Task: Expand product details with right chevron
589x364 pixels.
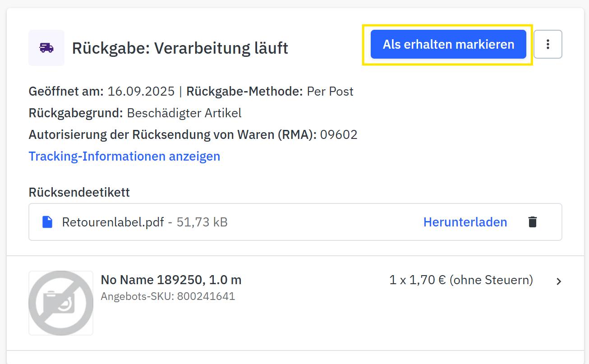Action: click(x=559, y=281)
